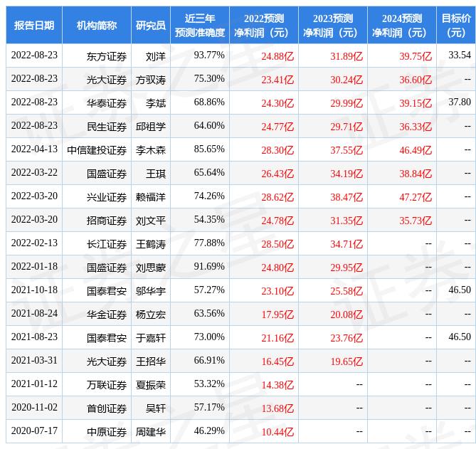The image size is (476, 449).
Task: Select researcher 于嘉轩
Action: point(151,338)
